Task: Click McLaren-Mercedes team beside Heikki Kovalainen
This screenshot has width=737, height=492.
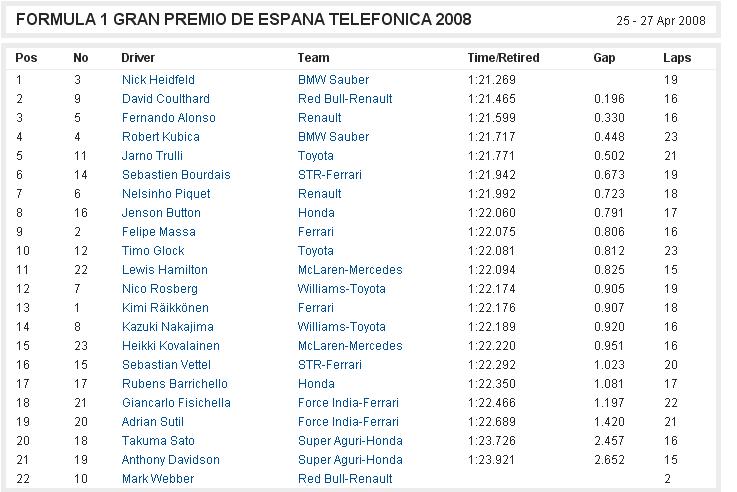Action: pos(350,346)
